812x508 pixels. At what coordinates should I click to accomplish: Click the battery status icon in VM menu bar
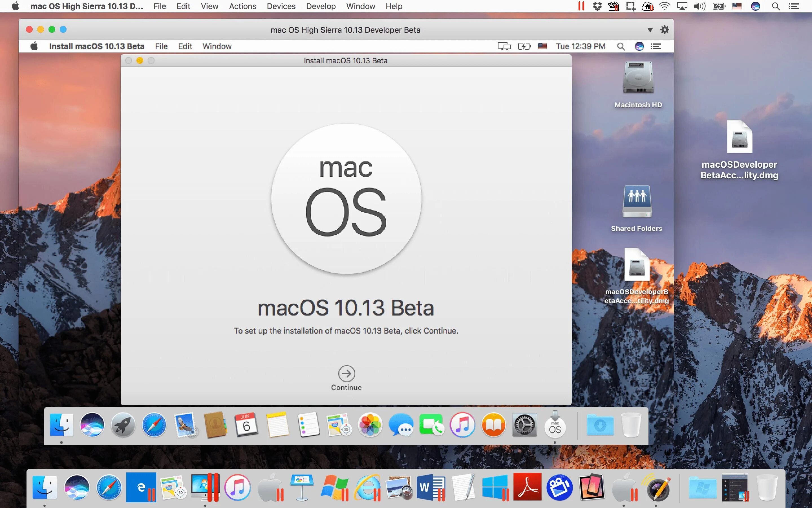[524, 46]
